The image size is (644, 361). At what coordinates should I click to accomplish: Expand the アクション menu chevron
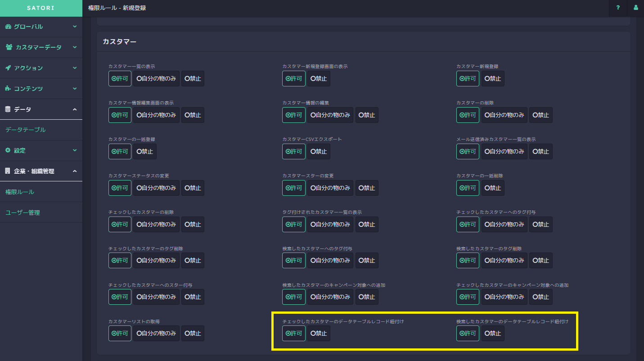click(75, 68)
